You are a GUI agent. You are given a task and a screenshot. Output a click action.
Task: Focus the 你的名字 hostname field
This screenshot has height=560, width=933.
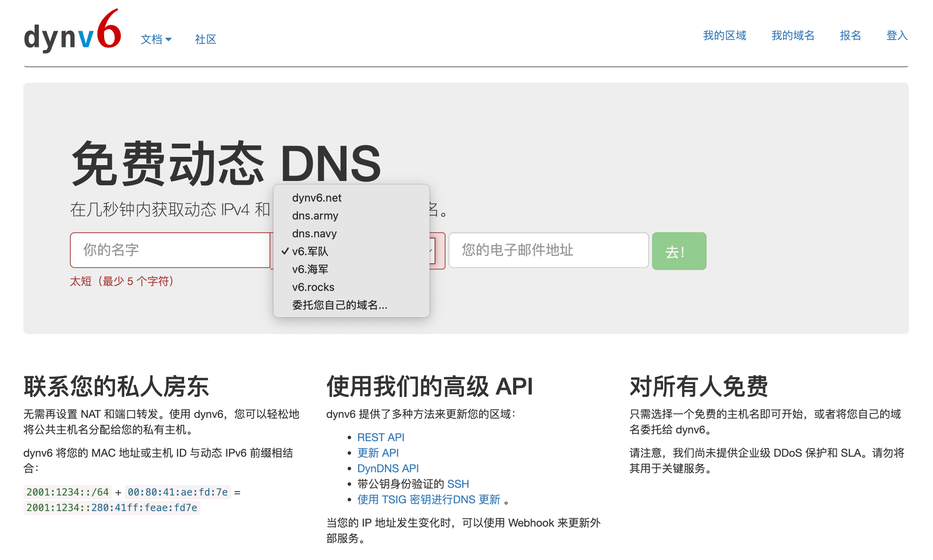pyautogui.click(x=170, y=250)
